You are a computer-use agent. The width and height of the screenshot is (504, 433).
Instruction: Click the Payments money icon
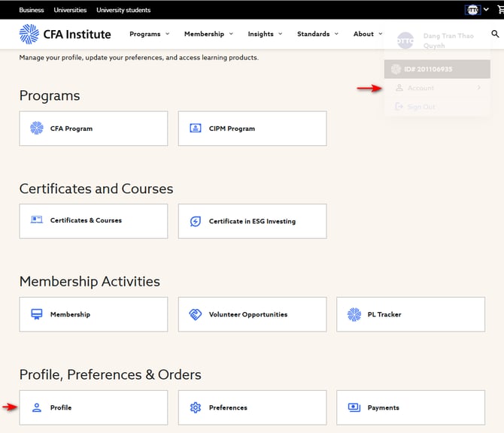(354, 407)
